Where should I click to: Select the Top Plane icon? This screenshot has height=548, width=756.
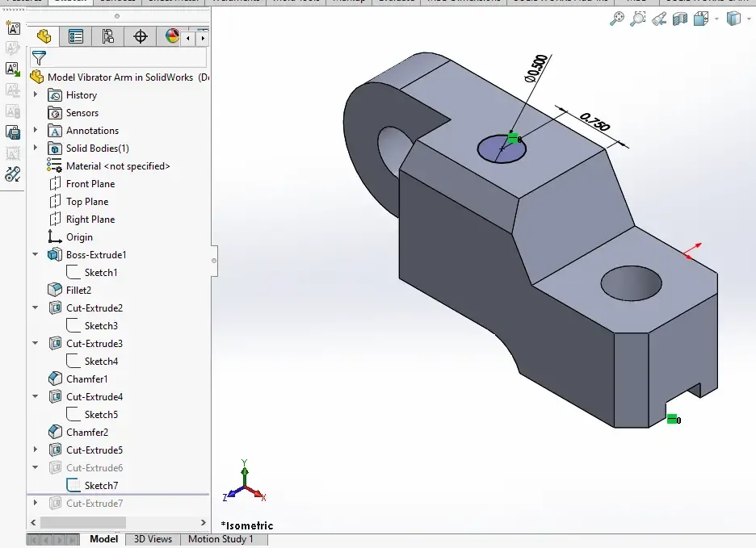pyautogui.click(x=55, y=202)
